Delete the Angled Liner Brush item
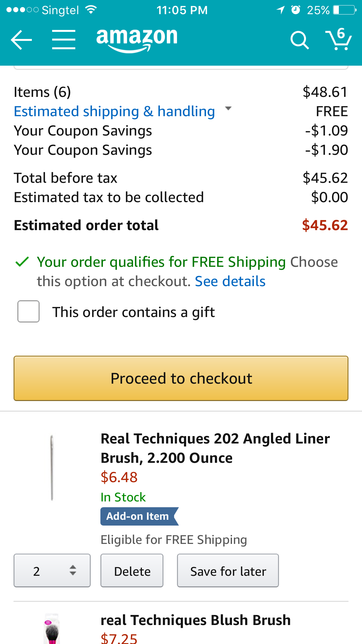This screenshot has height=644, width=362. (x=132, y=571)
